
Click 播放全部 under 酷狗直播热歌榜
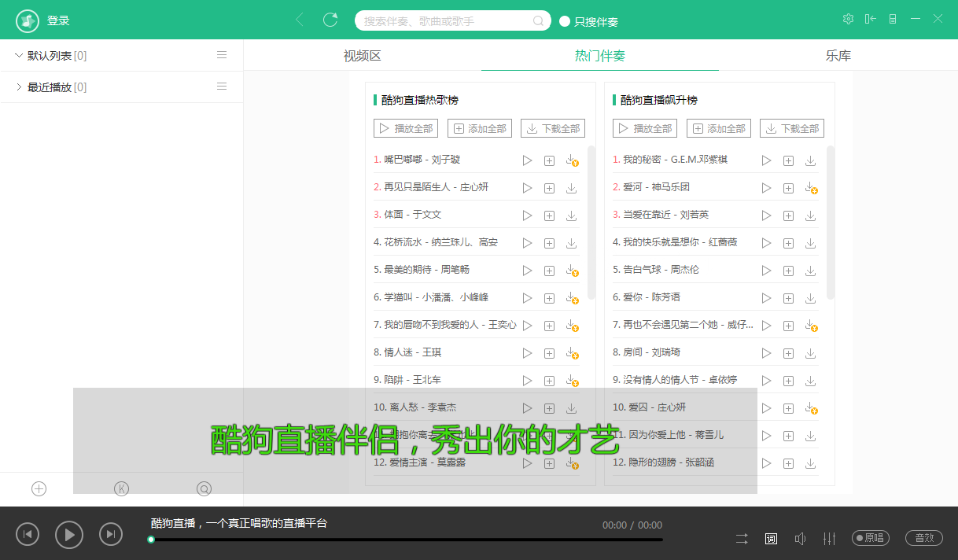406,128
